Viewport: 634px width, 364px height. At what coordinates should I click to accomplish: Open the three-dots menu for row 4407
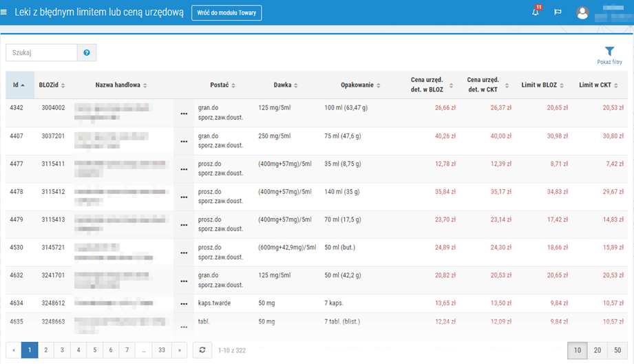184,142
